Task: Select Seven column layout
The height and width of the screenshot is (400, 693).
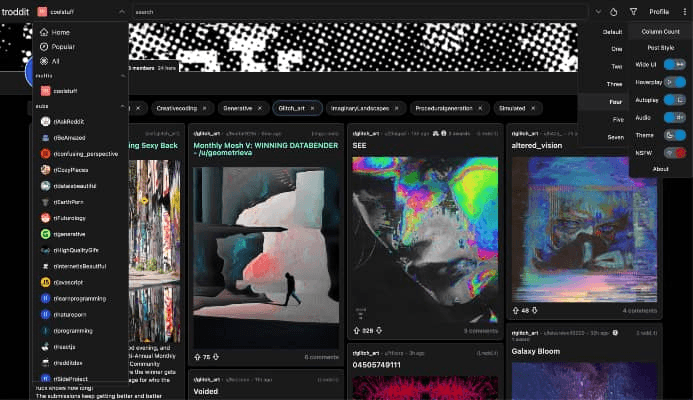Action: pyautogui.click(x=615, y=137)
